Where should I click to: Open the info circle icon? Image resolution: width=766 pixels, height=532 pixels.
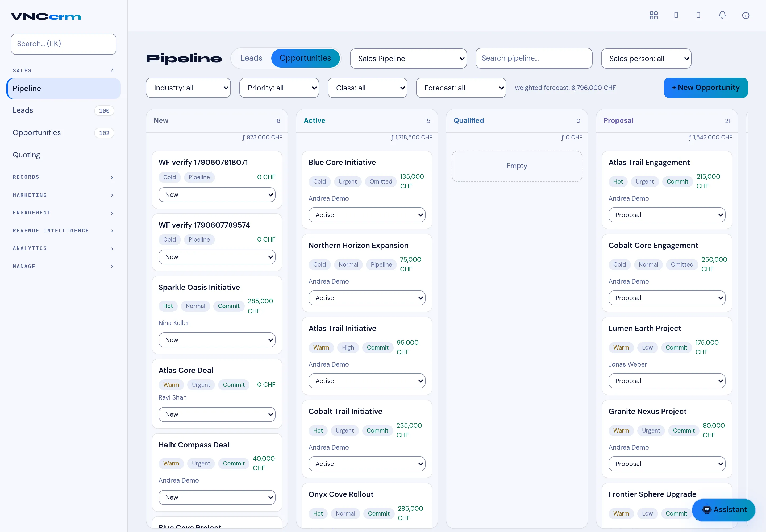click(746, 15)
